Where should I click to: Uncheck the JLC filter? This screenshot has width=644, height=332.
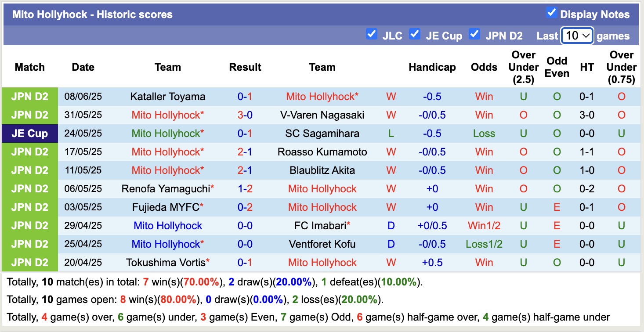click(x=371, y=33)
